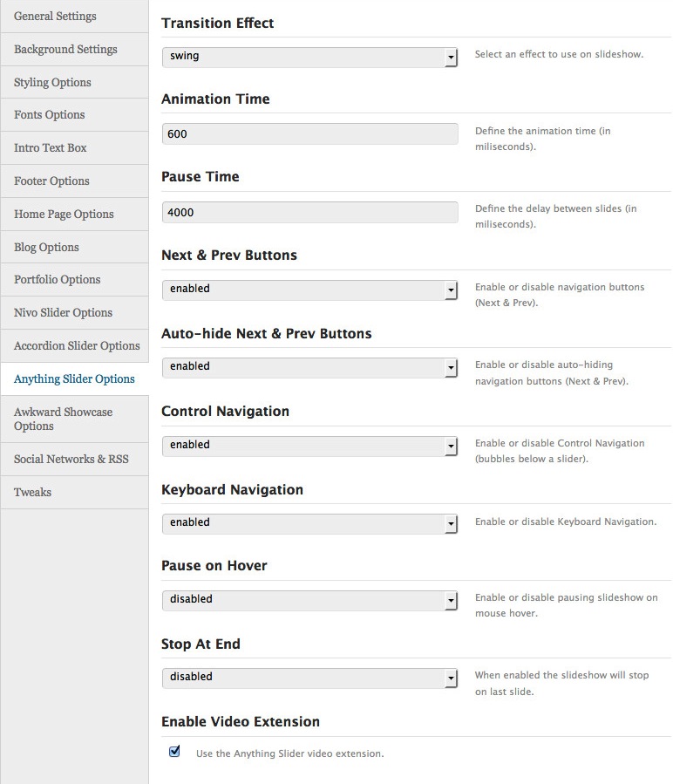Open Social Networks & RSS settings
The height and width of the screenshot is (784, 673).
[74, 460]
